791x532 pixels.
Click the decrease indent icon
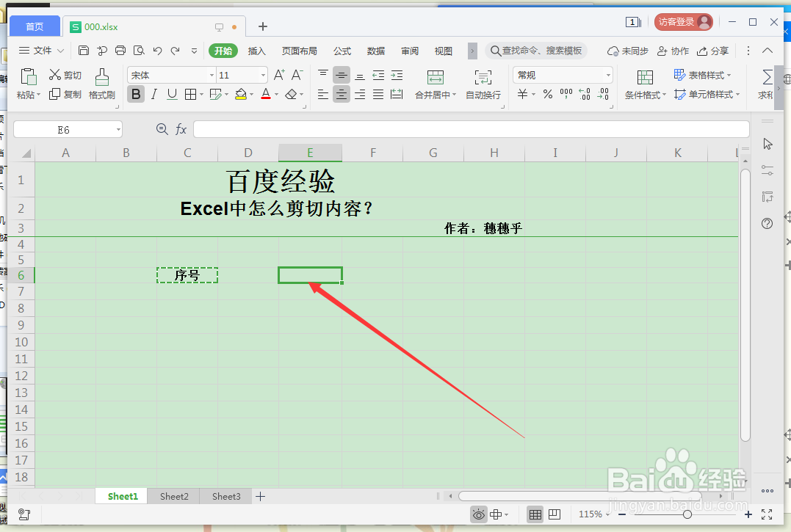pyautogui.click(x=378, y=75)
